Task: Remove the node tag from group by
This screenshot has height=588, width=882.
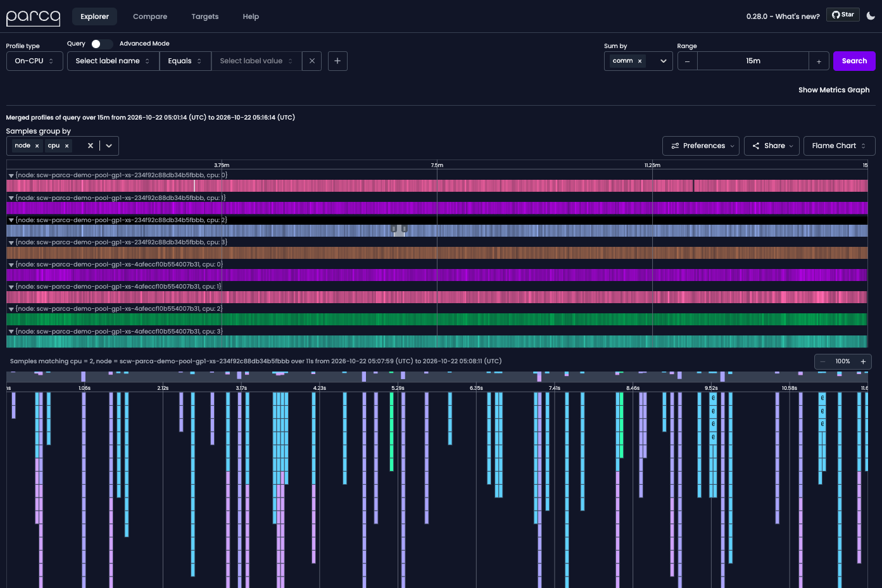Action: 37,146
